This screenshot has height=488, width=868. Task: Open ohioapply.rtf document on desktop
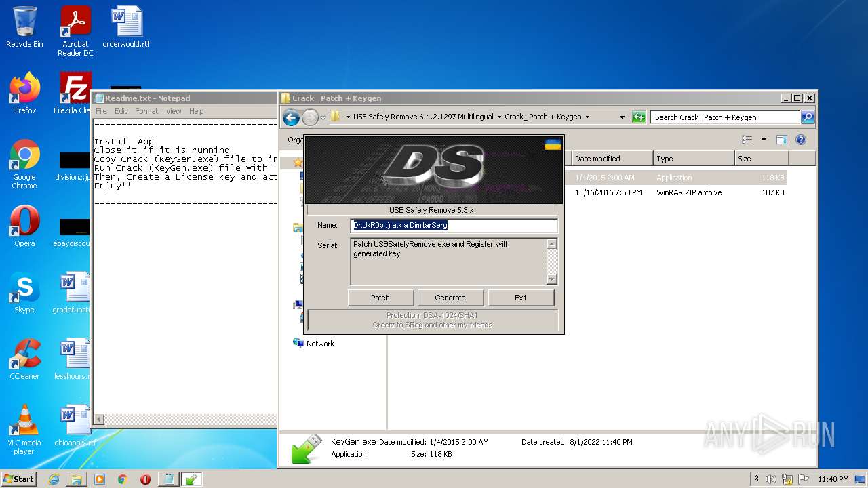(x=75, y=426)
